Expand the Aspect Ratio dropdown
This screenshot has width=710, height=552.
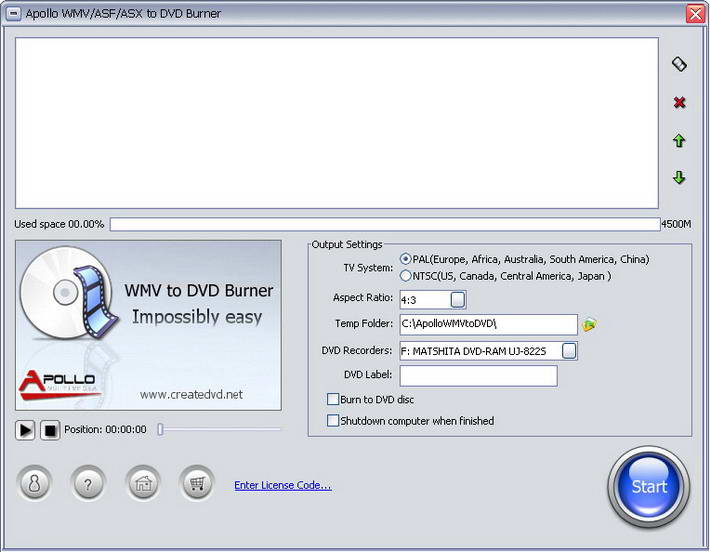click(x=458, y=299)
